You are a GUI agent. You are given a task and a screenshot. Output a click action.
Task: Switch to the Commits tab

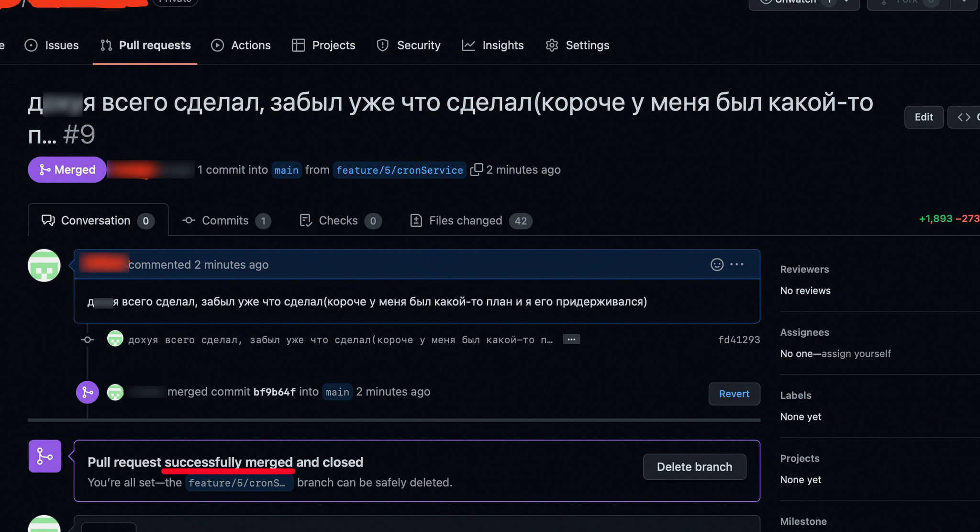click(226, 221)
